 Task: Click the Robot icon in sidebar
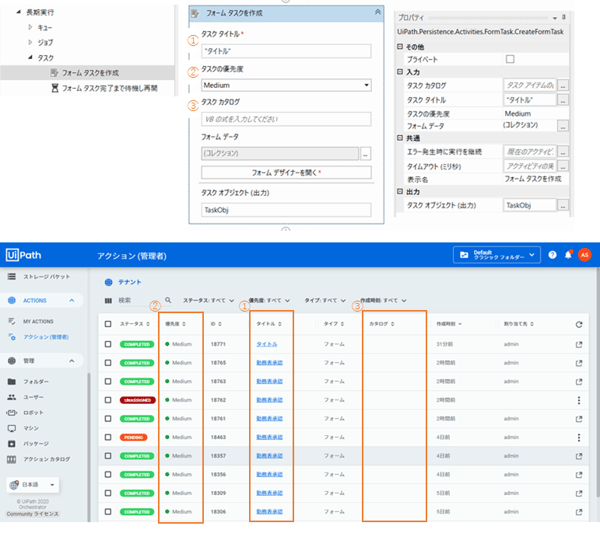point(12,413)
